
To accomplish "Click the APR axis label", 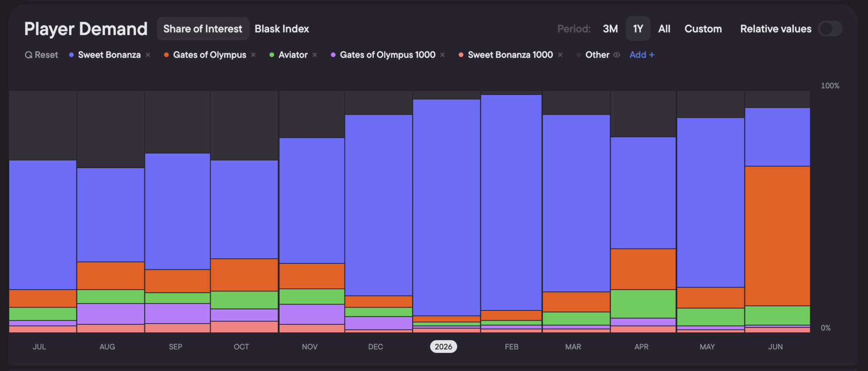I will click(x=641, y=346).
